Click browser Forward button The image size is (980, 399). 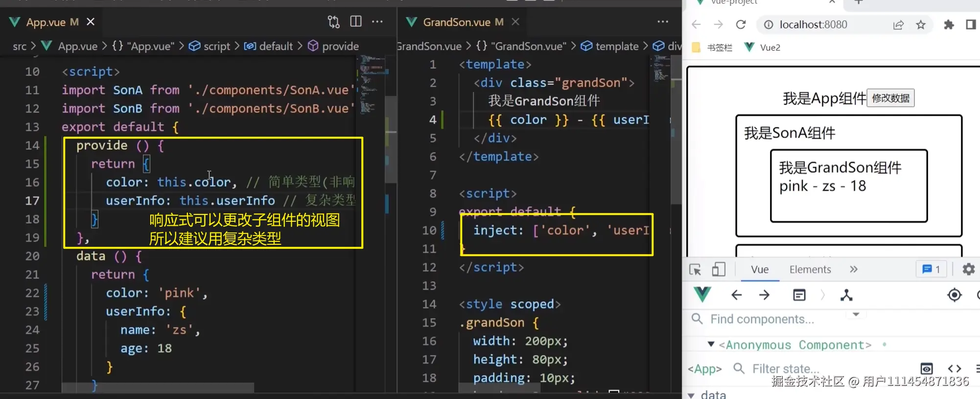[x=718, y=24]
